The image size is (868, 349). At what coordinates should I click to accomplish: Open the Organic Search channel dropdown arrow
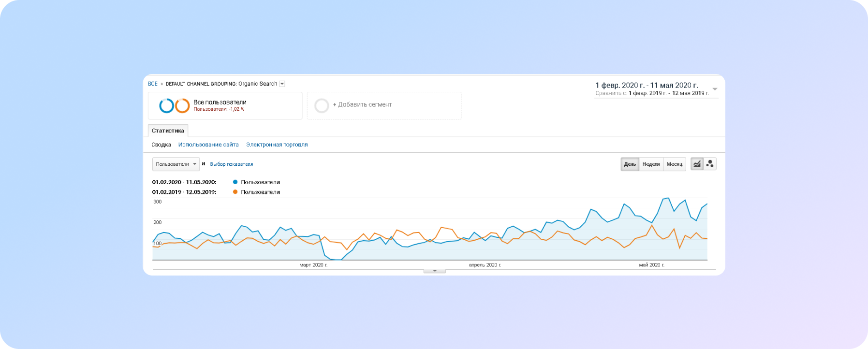282,84
